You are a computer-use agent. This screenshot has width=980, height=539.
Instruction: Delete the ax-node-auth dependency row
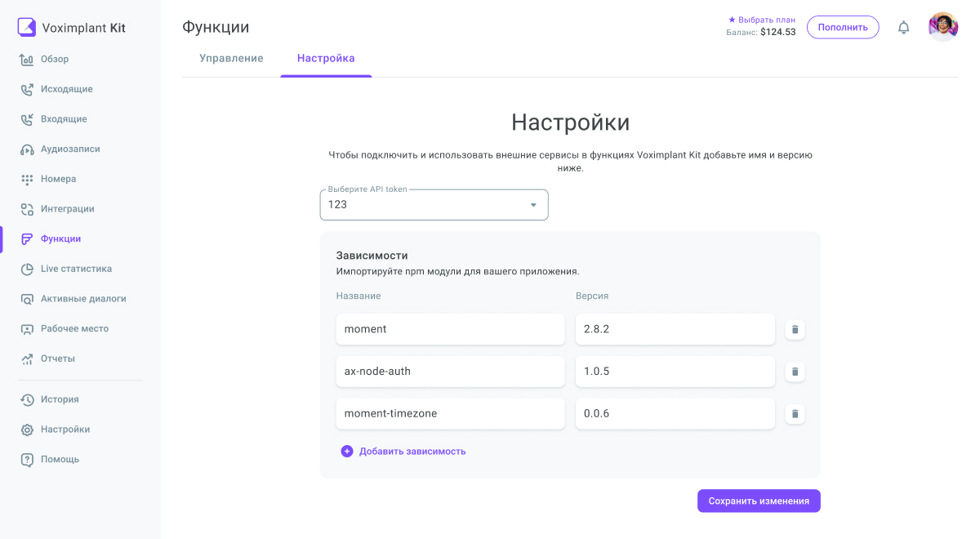click(795, 372)
